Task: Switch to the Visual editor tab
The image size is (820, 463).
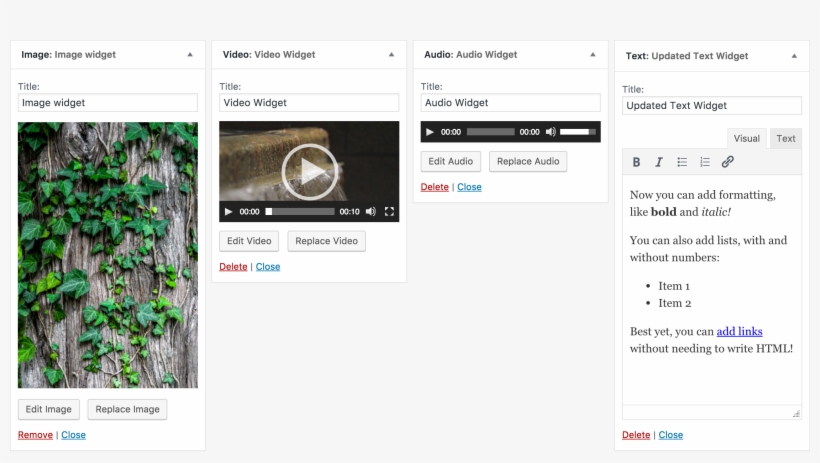Action: pos(746,139)
